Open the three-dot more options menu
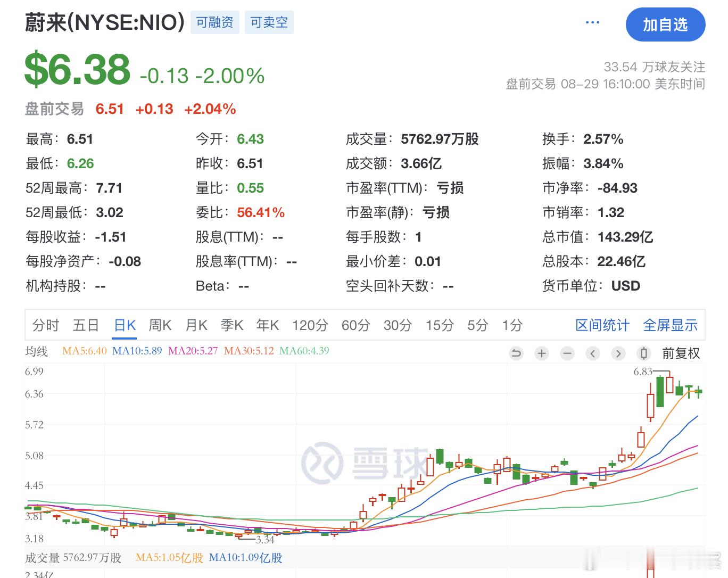The width and height of the screenshot is (728, 578). pyautogui.click(x=592, y=23)
